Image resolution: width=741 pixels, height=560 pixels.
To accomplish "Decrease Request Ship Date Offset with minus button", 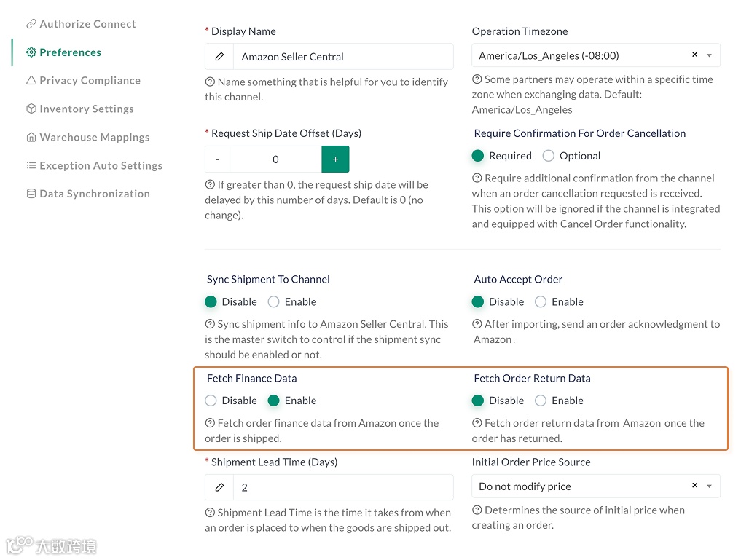I will pos(217,159).
